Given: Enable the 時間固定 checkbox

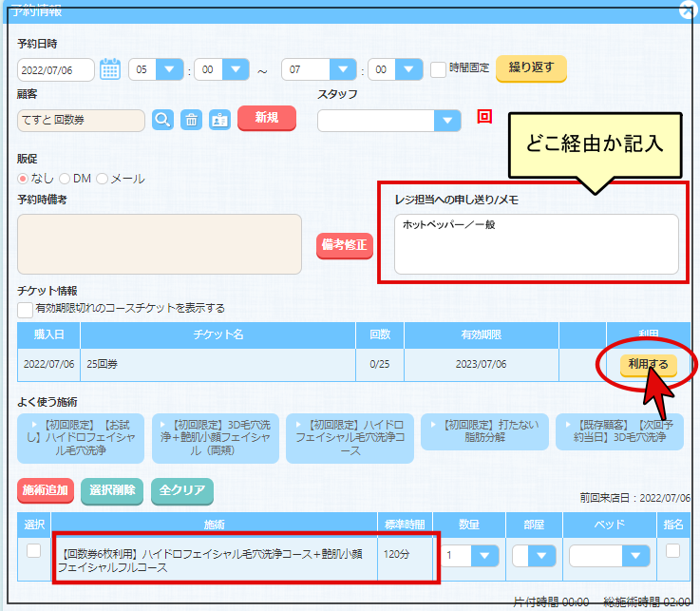Looking at the screenshot, I should click(x=438, y=69).
